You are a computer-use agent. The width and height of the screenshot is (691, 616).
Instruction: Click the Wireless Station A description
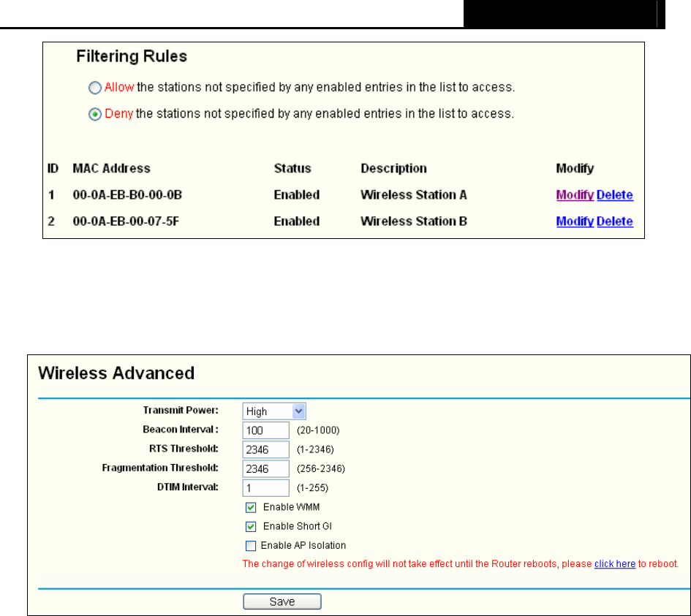pyautogui.click(x=414, y=194)
